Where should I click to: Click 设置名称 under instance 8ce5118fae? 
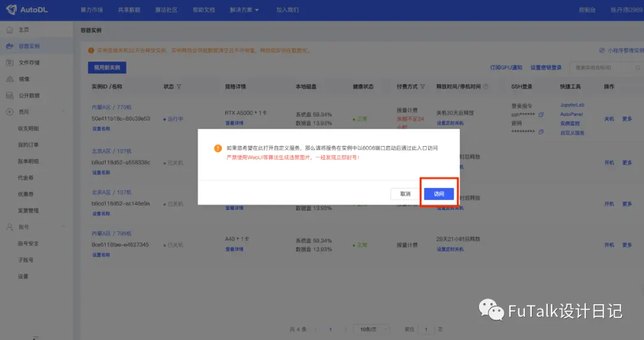click(101, 255)
